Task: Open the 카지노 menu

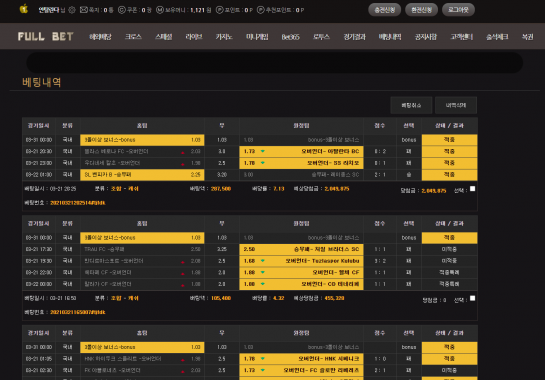Action: click(224, 37)
